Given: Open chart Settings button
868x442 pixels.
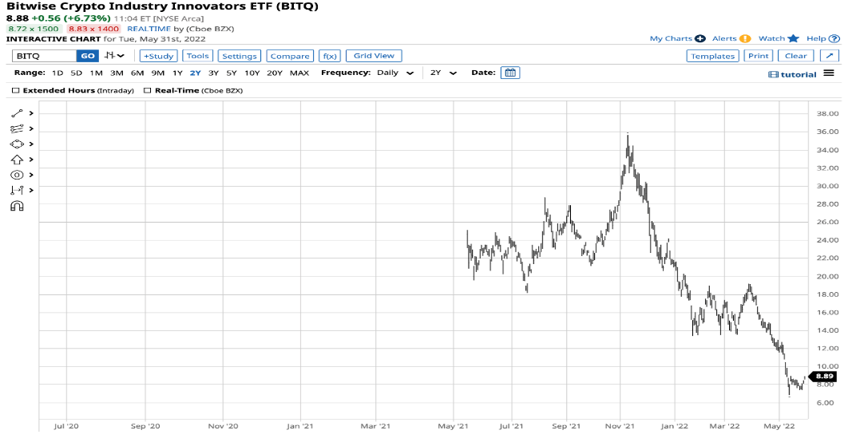Looking at the screenshot, I should 240,56.
